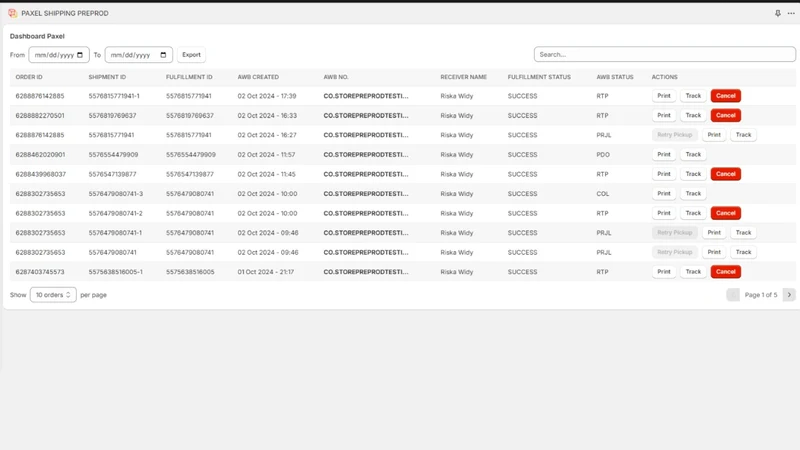
Task: Select order ID 6288439968037
Action: (40, 174)
